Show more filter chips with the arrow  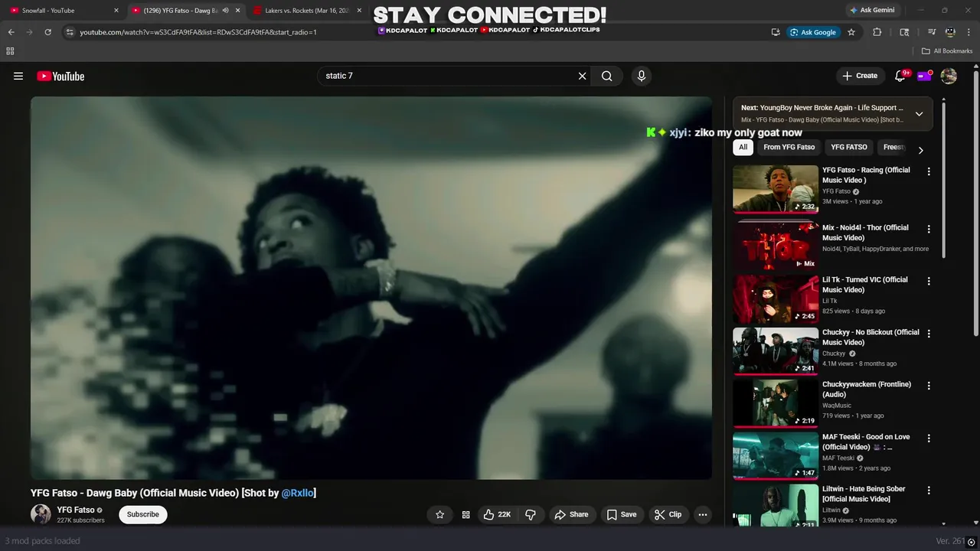(x=920, y=150)
